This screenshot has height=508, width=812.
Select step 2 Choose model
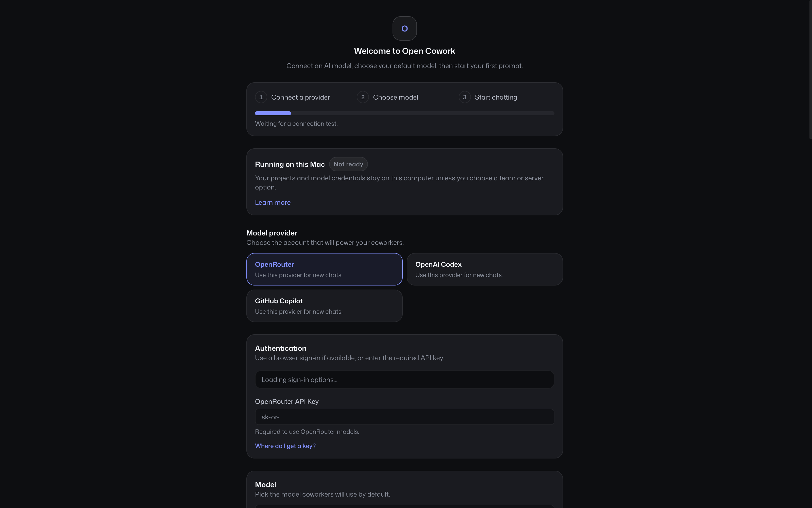tap(387, 97)
